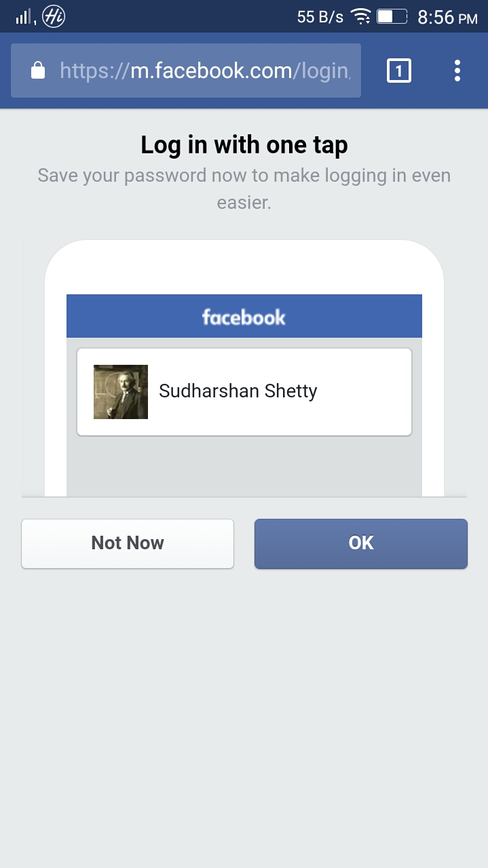Screen dimensions: 488x868
Task: Tap the white rounded phone frame illustration
Action: [244, 268]
